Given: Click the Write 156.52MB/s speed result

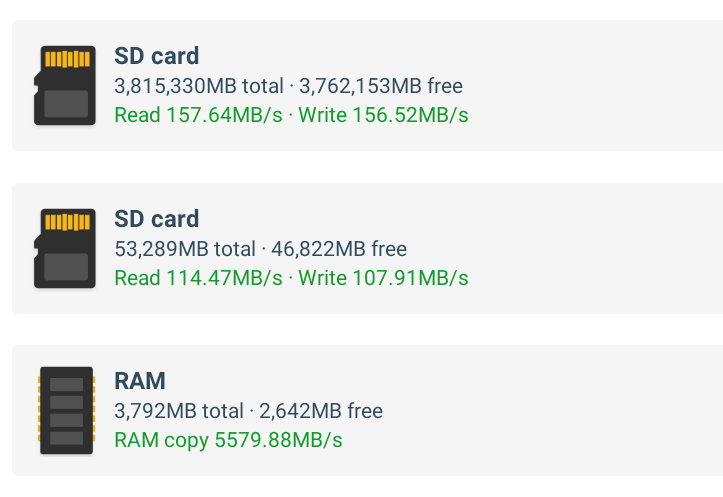Looking at the screenshot, I should (x=383, y=115).
